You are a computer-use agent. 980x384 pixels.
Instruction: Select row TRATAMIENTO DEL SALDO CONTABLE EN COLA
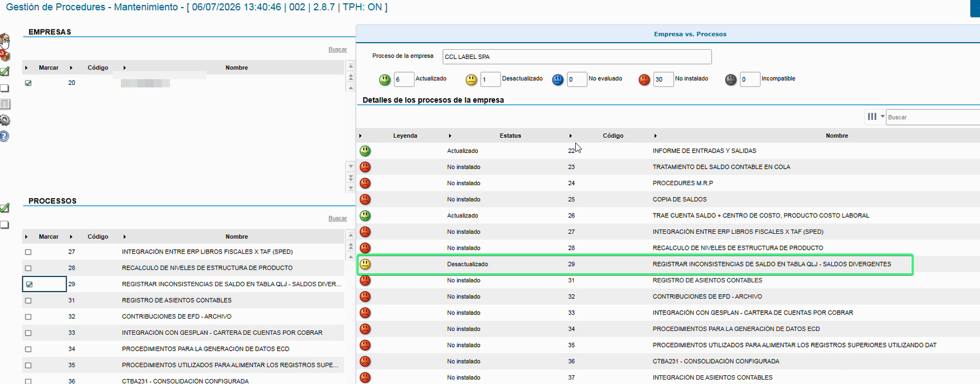(x=668, y=167)
